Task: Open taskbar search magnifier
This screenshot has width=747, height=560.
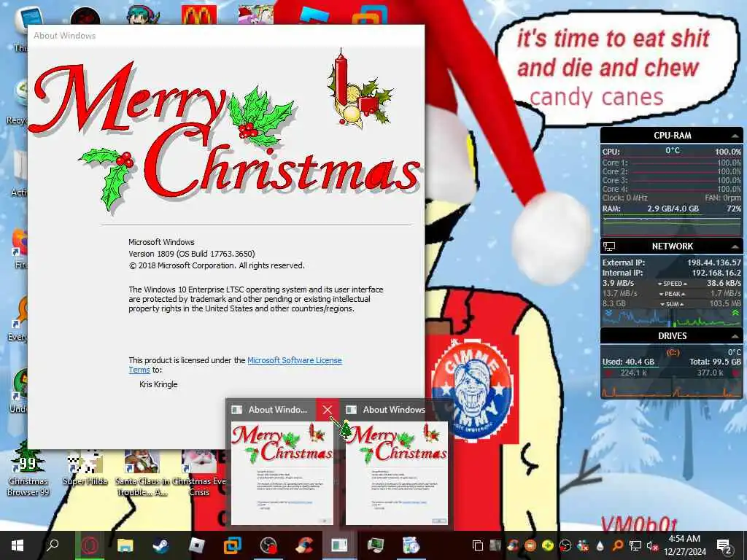Action: (53, 545)
